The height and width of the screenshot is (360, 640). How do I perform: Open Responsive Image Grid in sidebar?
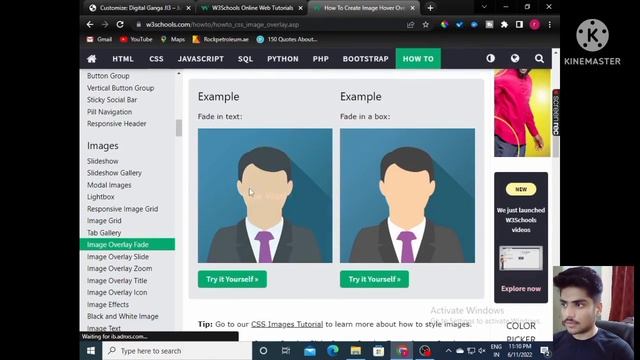(122, 209)
